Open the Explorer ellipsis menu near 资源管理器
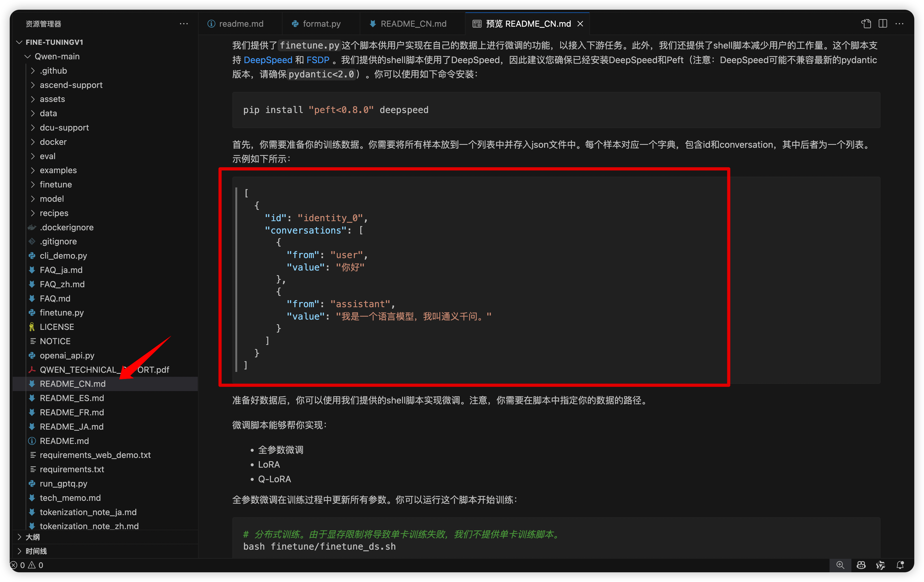The image size is (924, 582). [x=184, y=24]
